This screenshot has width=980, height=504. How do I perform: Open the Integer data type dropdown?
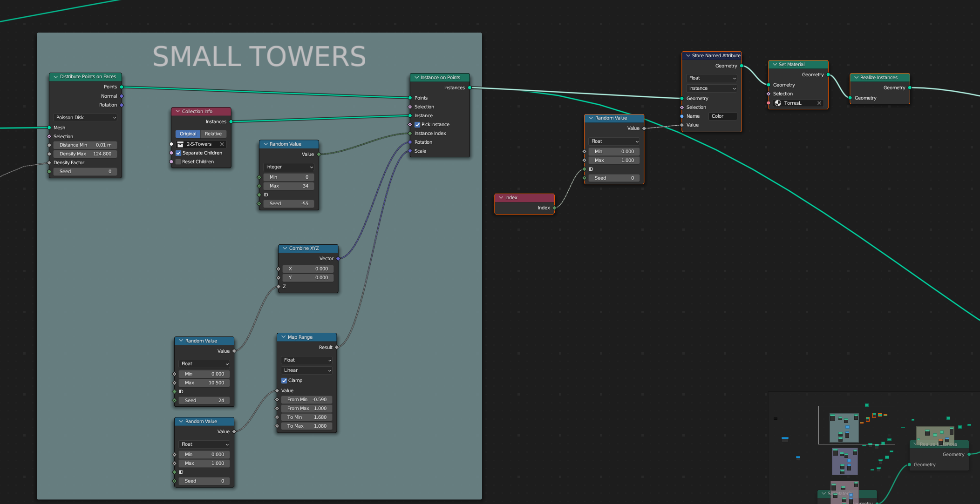pyautogui.click(x=289, y=167)
